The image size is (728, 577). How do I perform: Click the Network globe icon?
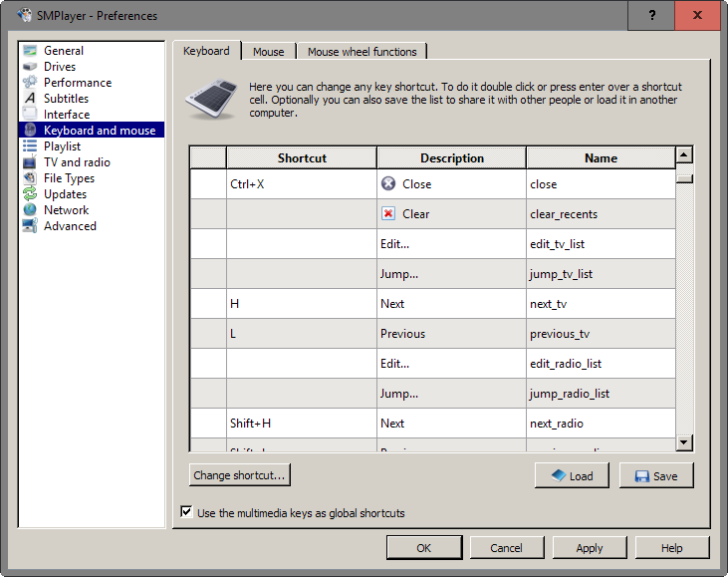[x=30, y=209]
